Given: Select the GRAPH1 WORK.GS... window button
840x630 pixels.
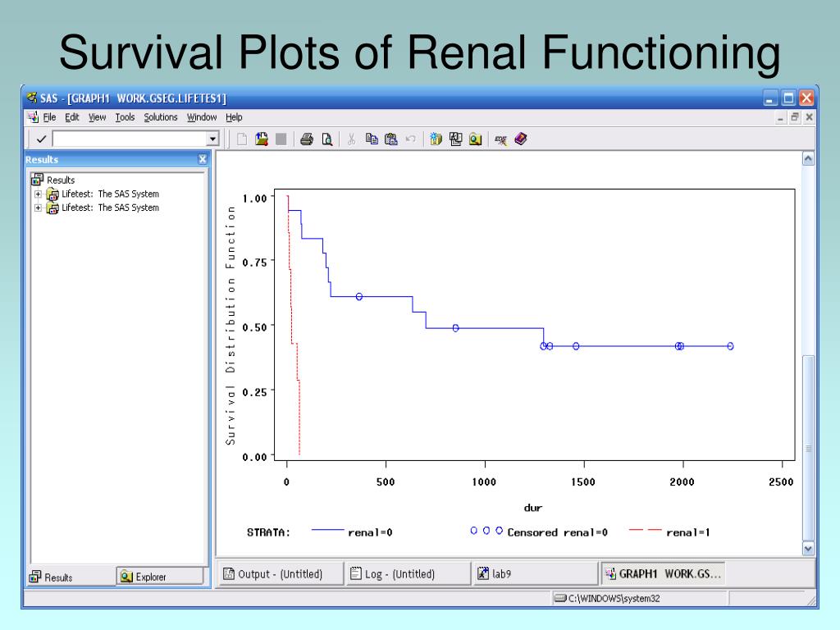Looking at the screenshot, I should coord(663,573).
